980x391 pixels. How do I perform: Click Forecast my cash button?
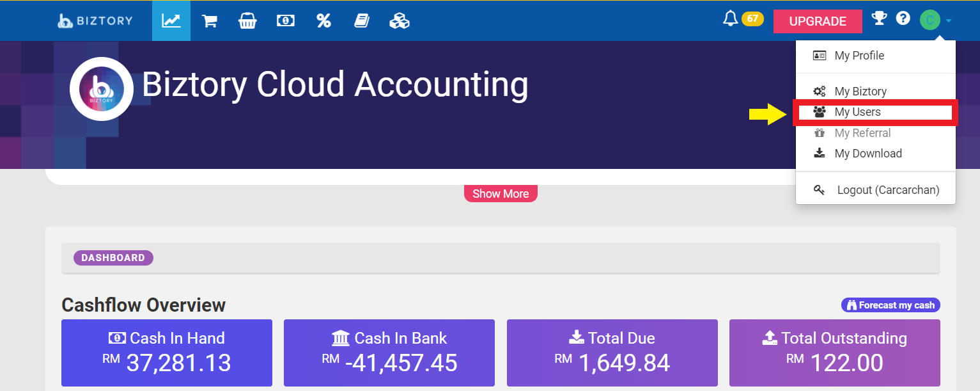891,305
